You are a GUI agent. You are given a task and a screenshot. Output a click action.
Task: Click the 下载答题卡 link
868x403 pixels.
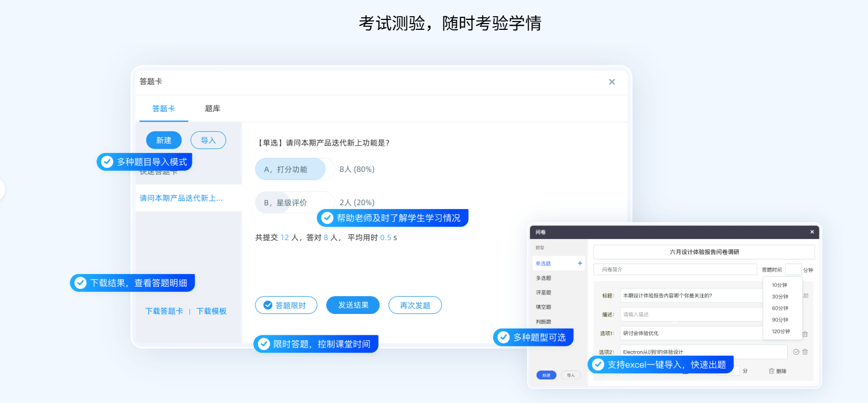[164, 311]
